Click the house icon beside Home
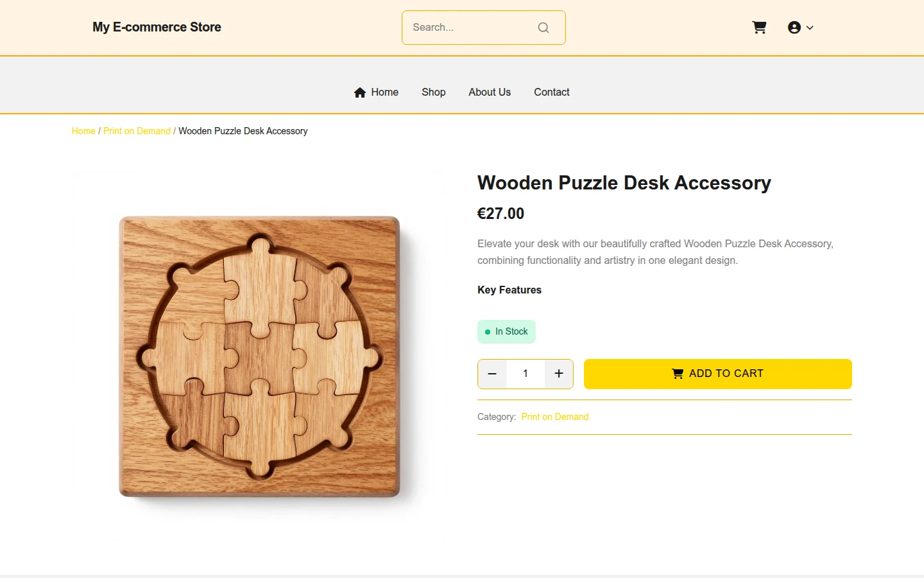This screenshot has width=924, height=578. click(x=360, y=92)
